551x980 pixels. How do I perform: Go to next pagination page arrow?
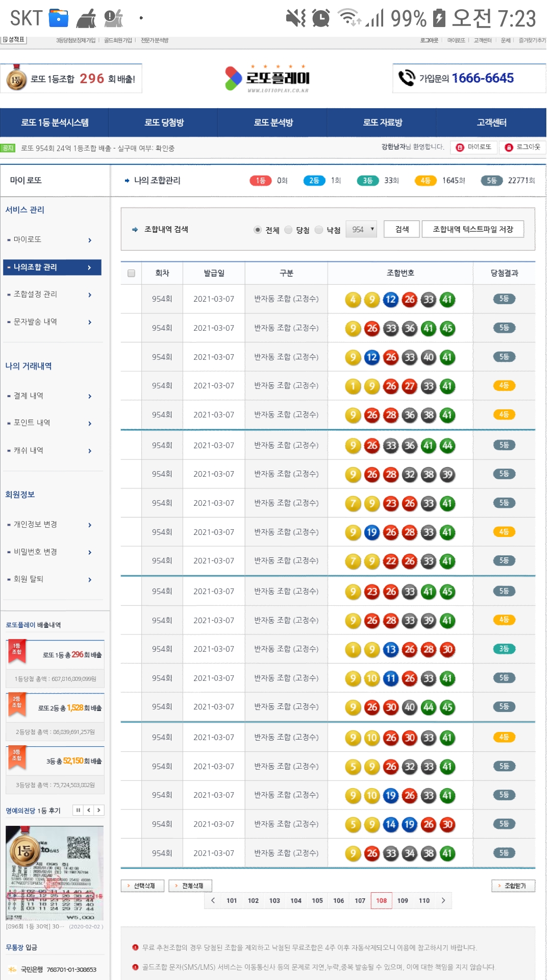pyautogui.click(x=443, y=900)
